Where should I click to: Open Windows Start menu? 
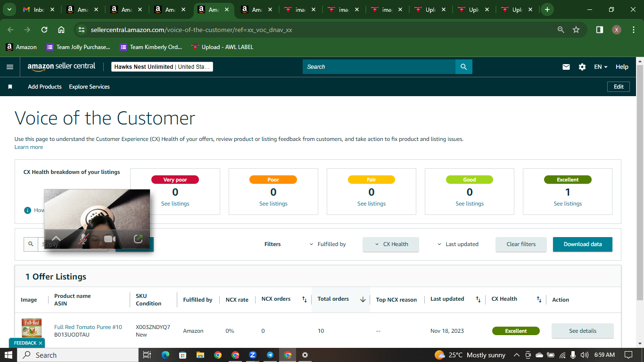pos(8,355)
